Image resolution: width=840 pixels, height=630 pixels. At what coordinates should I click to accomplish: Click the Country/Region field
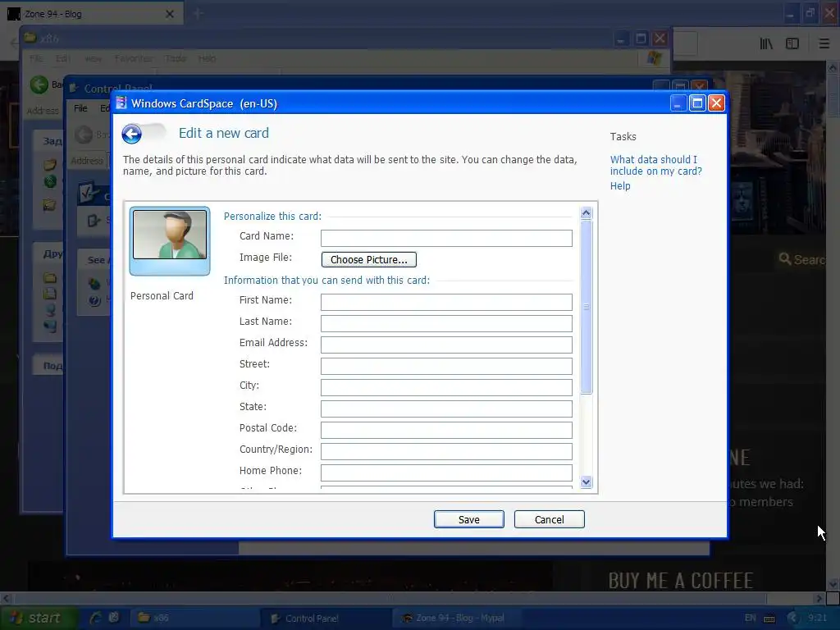click(446, 451)
